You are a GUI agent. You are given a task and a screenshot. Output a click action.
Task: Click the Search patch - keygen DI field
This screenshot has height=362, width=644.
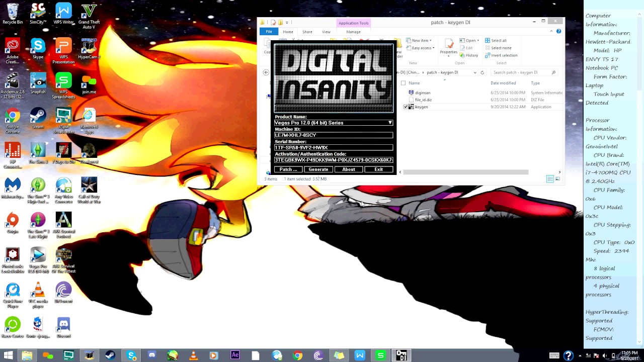click(x=524, y=72)
